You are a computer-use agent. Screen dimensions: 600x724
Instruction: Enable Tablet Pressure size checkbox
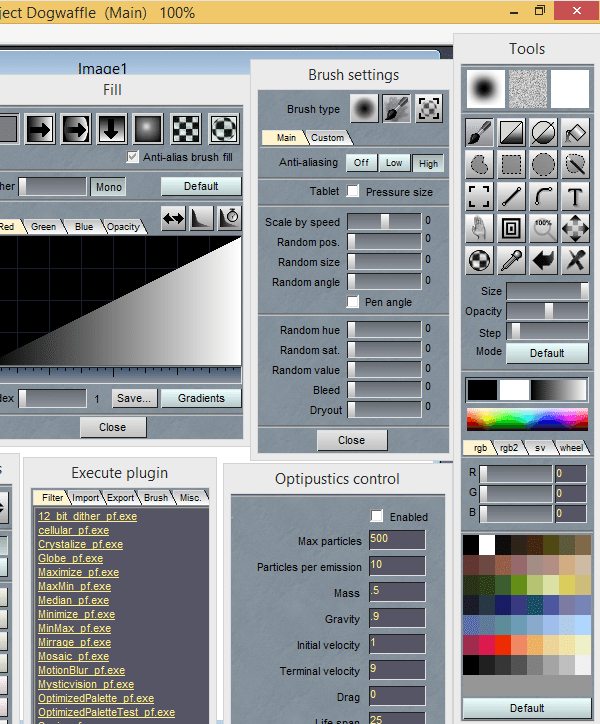[x=352, y=191]
